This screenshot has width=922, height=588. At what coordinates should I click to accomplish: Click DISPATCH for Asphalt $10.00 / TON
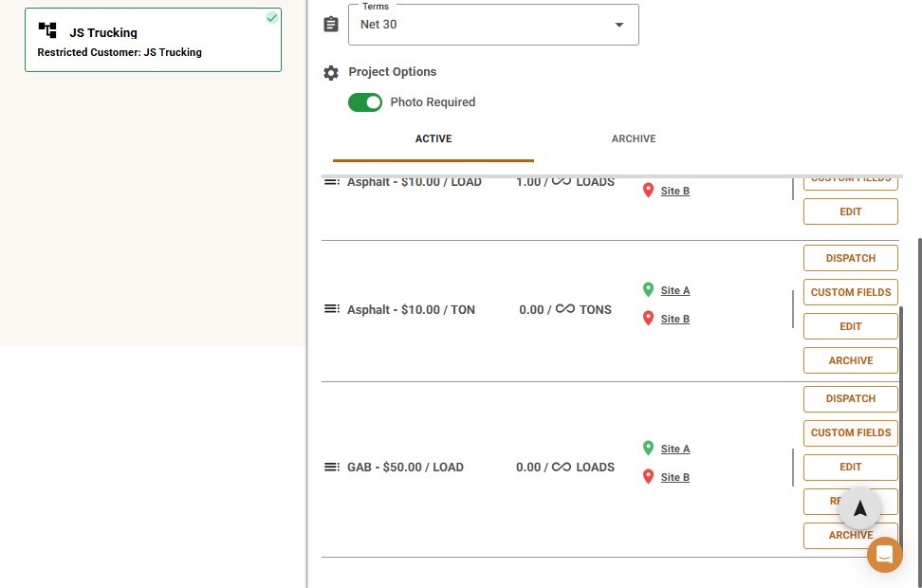[x=850, y=258]
